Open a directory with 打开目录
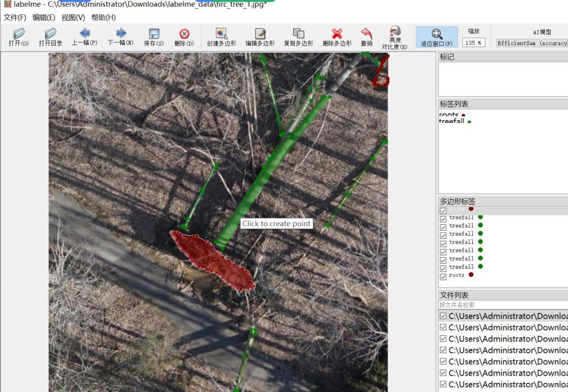 coord(50,36)
